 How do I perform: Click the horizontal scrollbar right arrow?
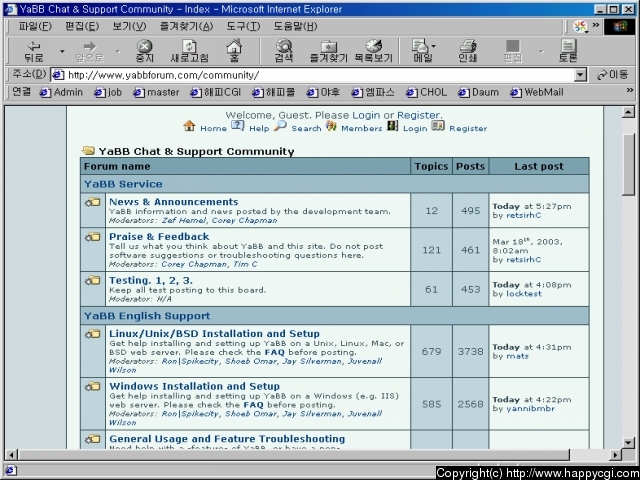coord(616,455)
